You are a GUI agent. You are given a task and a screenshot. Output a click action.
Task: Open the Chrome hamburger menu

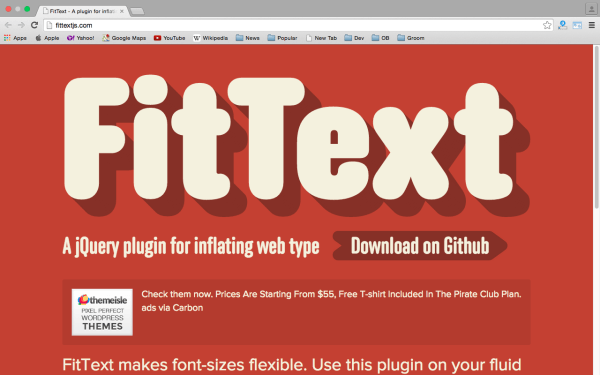pyautogui.click(x=591, y=25)
